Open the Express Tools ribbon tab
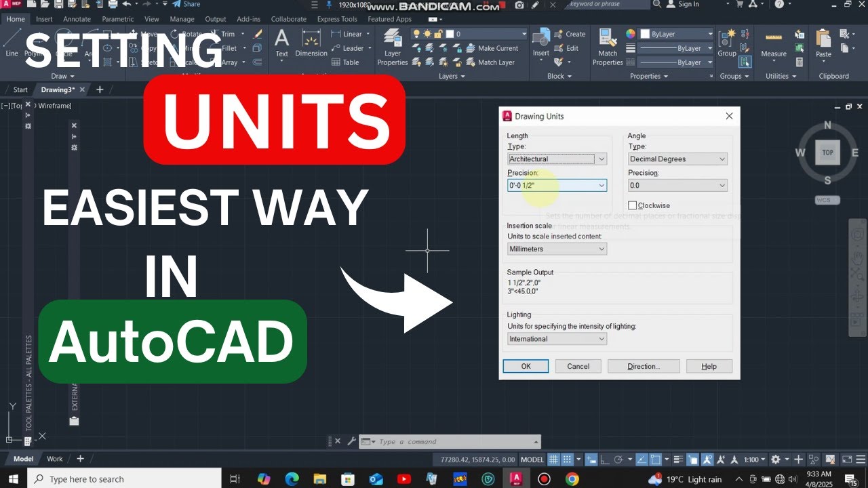Image resolution: width=868 pixels, height=488 pixels. (x=337, y=19)
